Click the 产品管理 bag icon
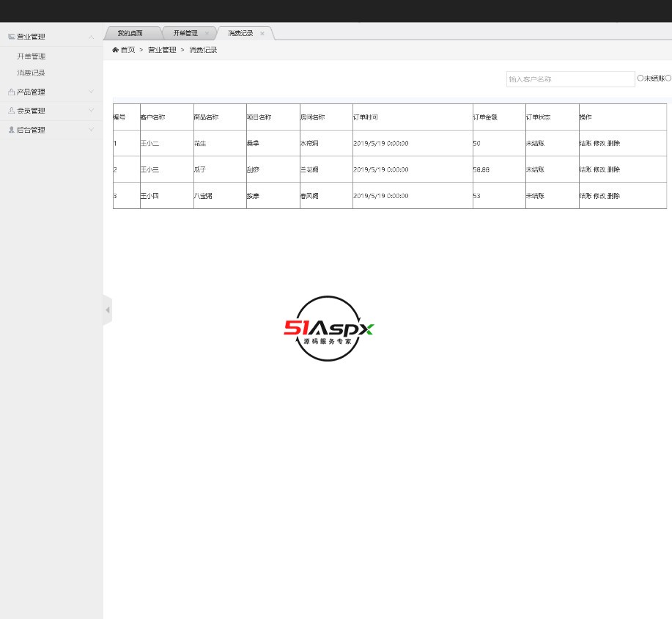The height and width of the screenshot is (619, 672). point(12,92)
